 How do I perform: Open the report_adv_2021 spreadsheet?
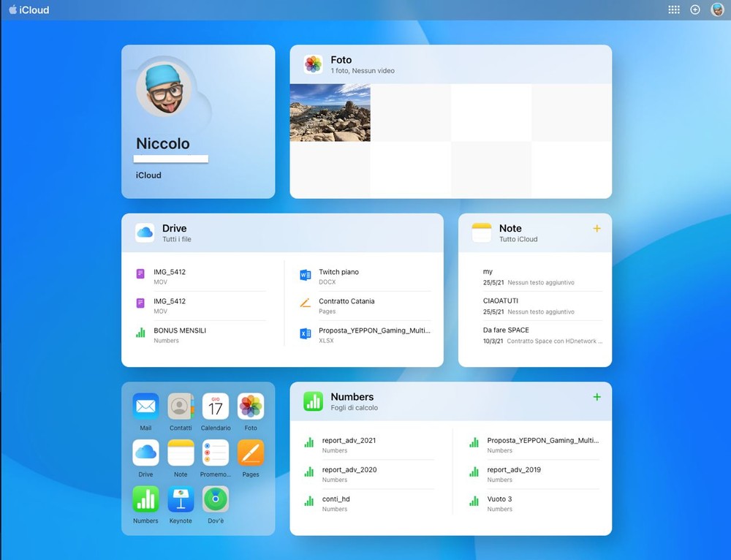tap(349, 444)
